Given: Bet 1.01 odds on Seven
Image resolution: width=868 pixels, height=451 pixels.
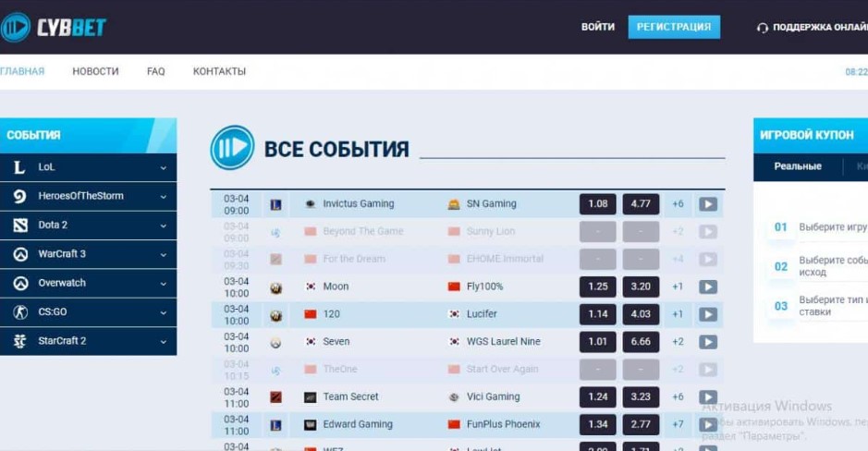Looking at the screenshot, I should pos(598,342).
